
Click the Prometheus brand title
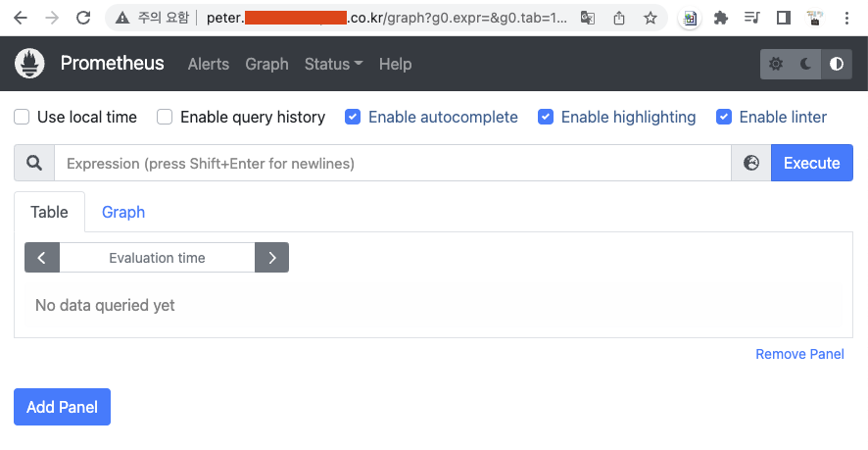(112, 63)
